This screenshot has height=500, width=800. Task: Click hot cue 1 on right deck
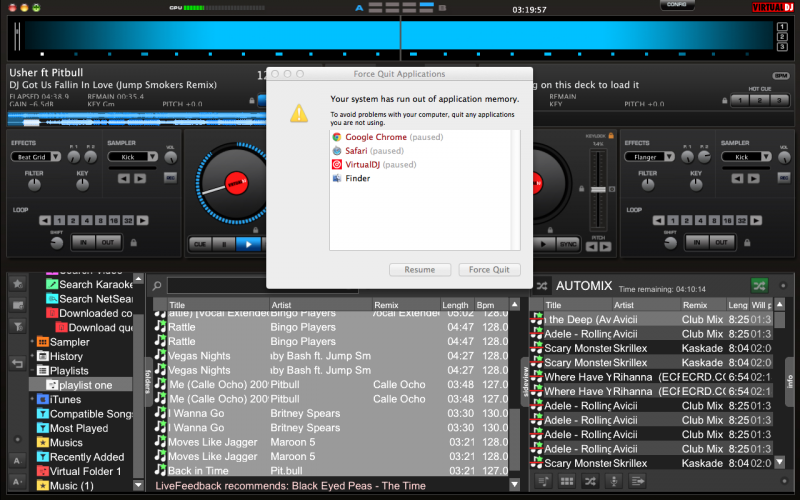[x=740, y=100]
